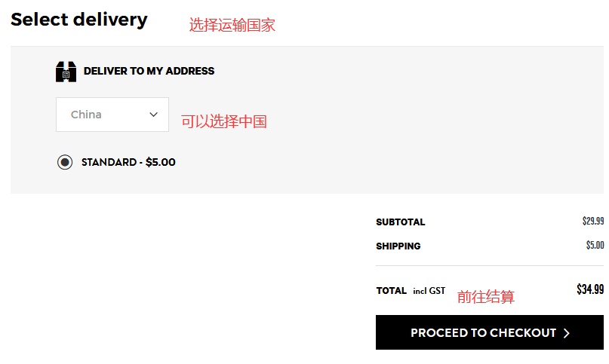Click the Total label

[x=391, y=290]
